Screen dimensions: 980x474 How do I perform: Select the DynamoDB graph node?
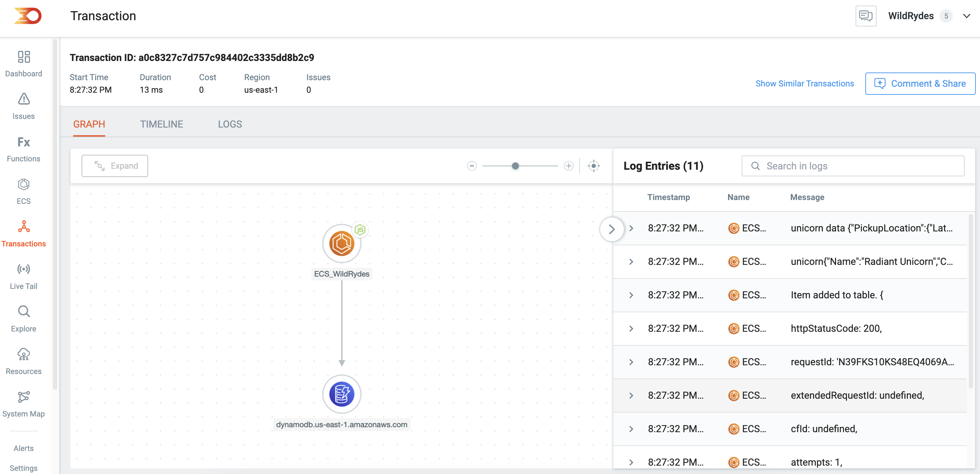pyautogui.click(x=342, y=394)
